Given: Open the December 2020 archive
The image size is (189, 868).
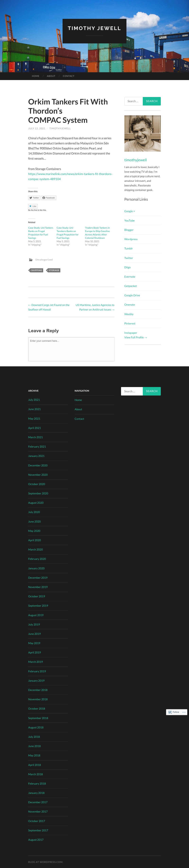Looking at the screenshot, I should tap(38, 465).
